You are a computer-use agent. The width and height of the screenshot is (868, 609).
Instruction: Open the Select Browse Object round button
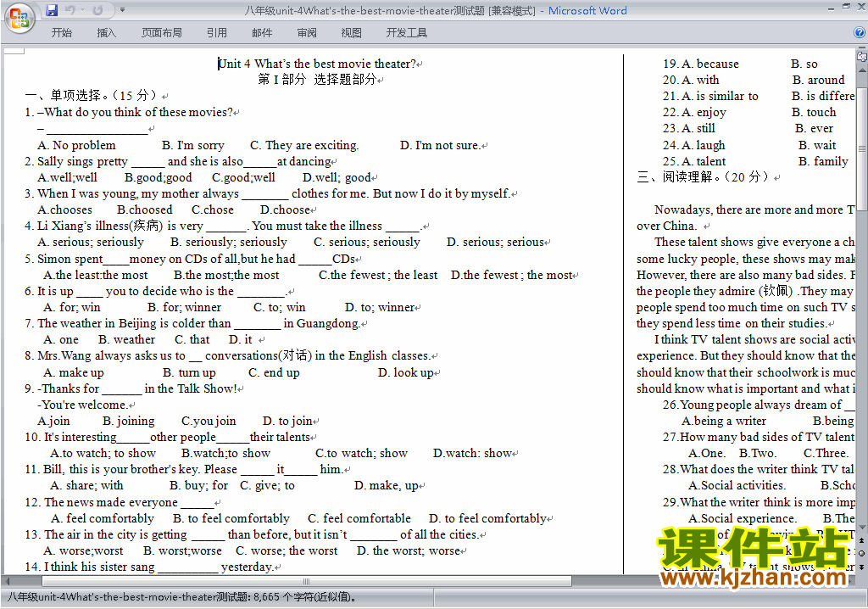tap(862, 553)
